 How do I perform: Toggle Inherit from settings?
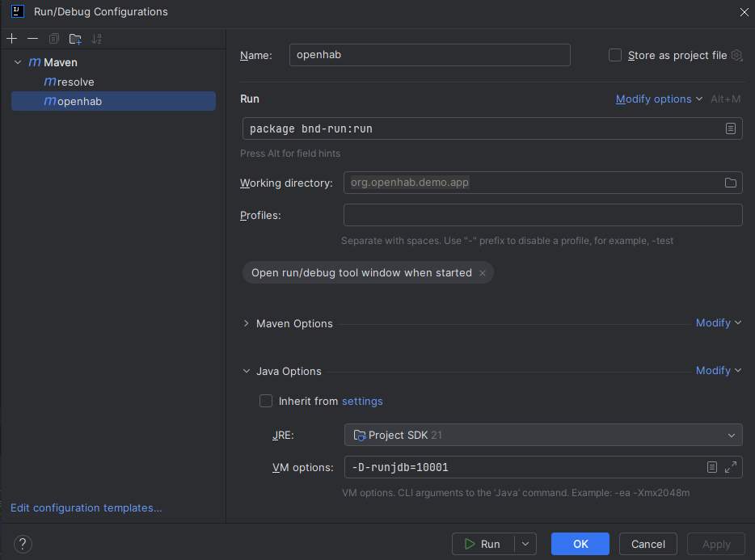266,401
